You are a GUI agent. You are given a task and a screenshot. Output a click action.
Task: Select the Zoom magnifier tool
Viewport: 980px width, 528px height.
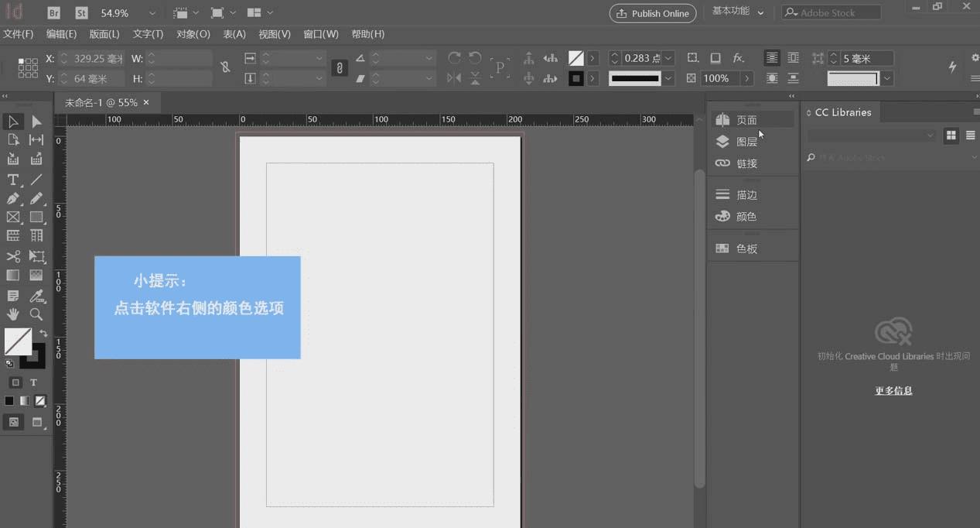(36, 314)
